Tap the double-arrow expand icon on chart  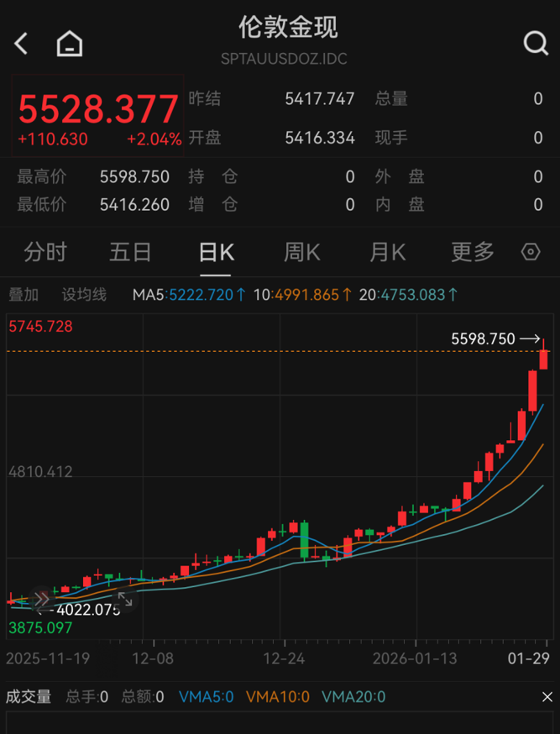[x=41, y=600]
